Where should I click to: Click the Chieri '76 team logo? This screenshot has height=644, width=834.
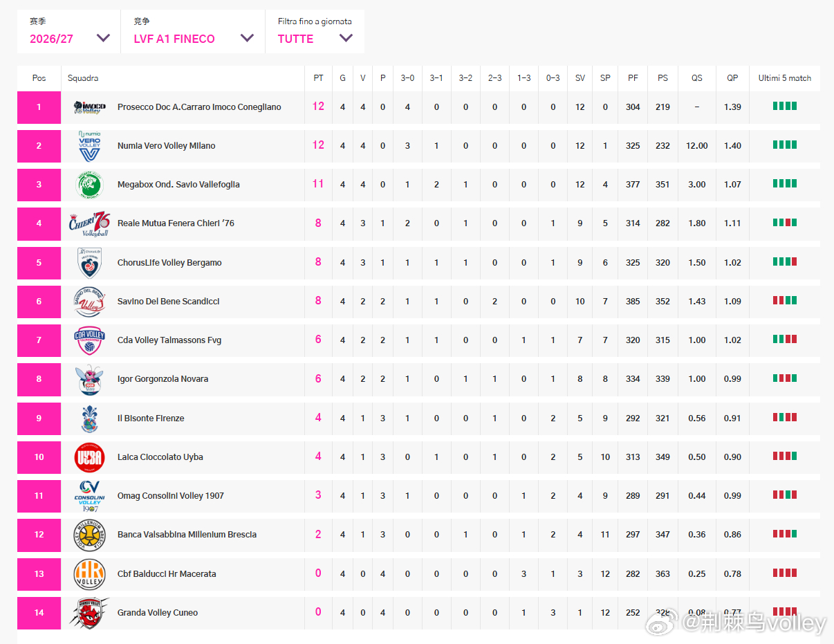(89, 223)
